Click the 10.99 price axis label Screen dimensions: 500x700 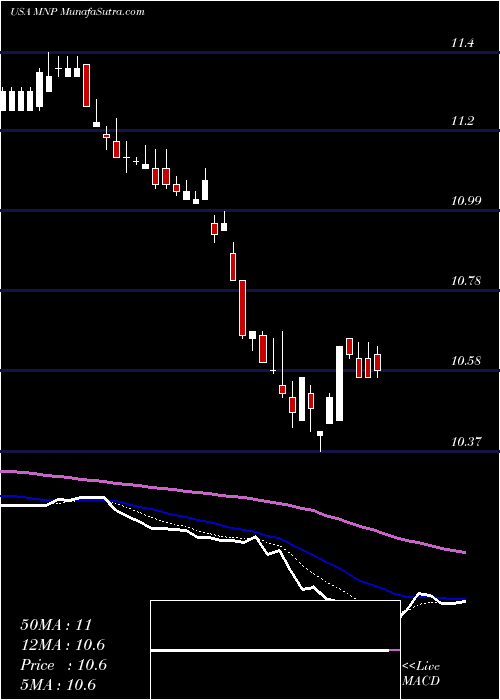click(466, 200)
